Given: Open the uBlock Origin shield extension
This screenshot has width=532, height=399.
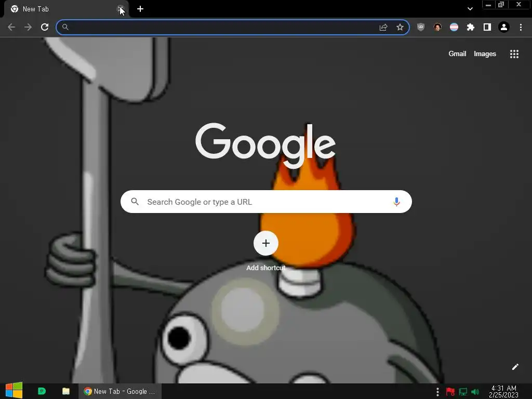Looking at the screenshot, I should (421, 27).
